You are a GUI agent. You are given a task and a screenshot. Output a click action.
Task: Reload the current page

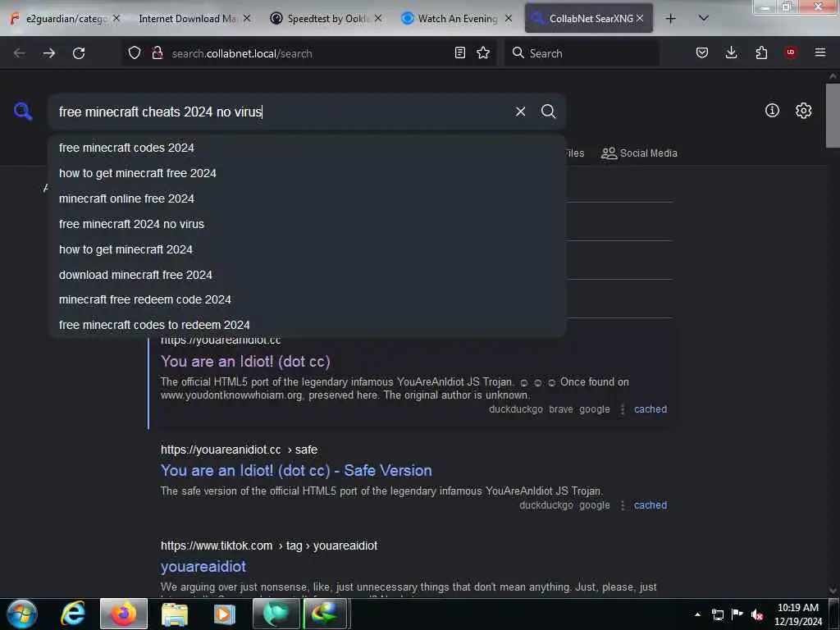pyautogui.click(x=79, y=53)
